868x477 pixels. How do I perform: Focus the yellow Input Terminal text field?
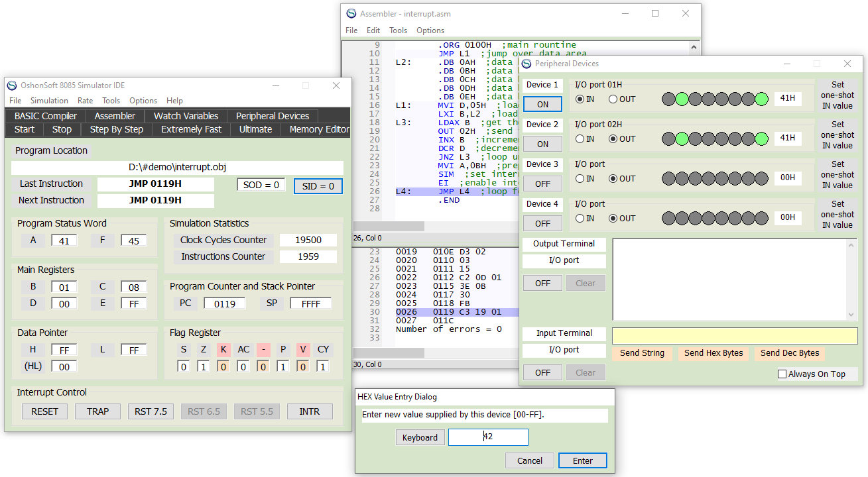735,335
